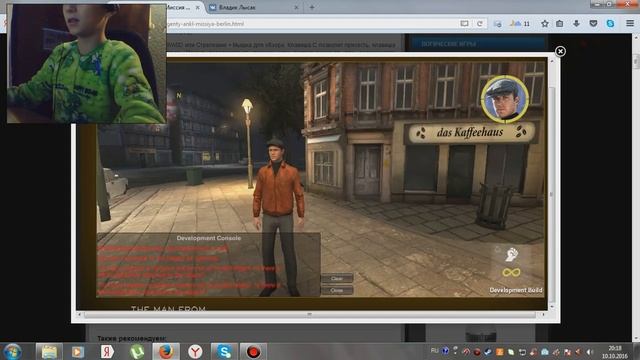This screenshot has width=640, height=360.
Task: Click the das Kaffeehaus sign
Action: coord(470,133)
